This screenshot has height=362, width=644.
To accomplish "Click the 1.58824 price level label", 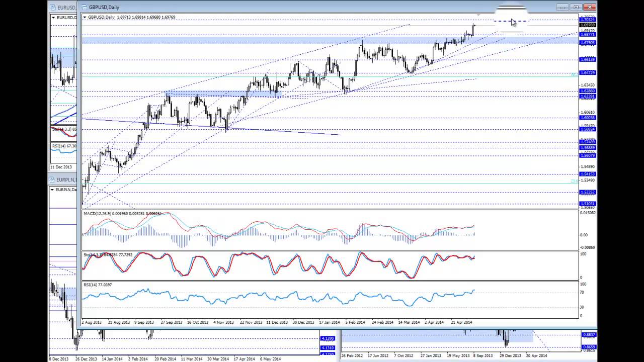I will [x=588, y=129].
